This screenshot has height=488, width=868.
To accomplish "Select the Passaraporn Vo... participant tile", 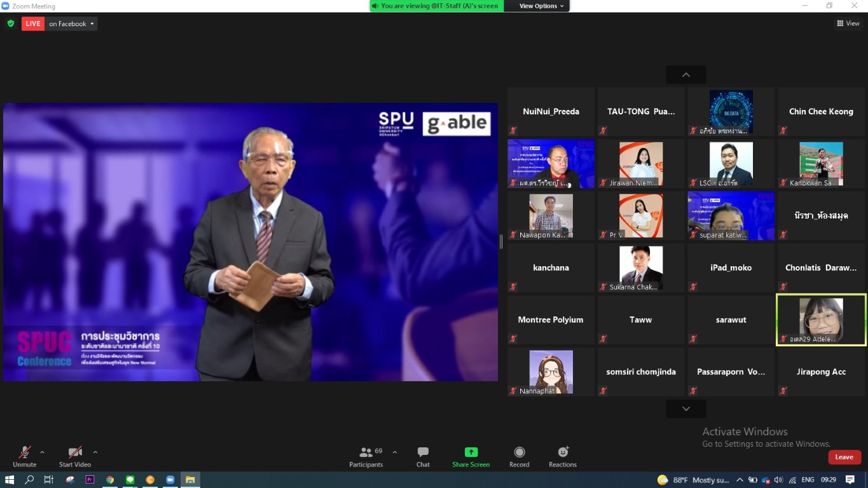I will (731, 372).
